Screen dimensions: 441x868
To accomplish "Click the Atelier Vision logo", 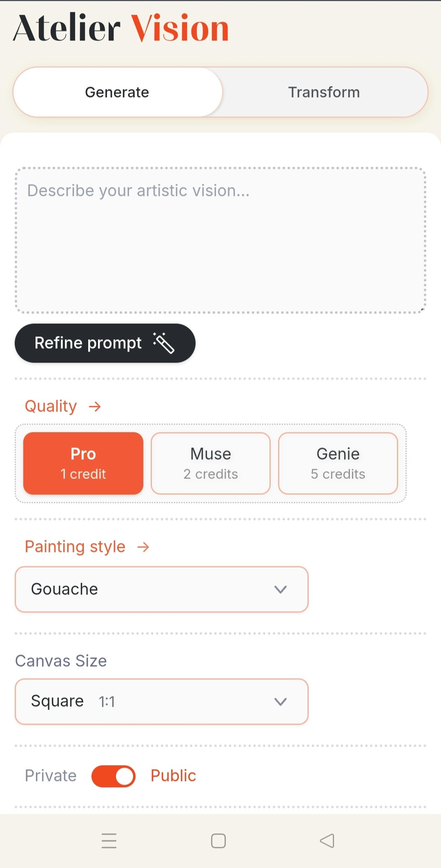I will point(121,28).
